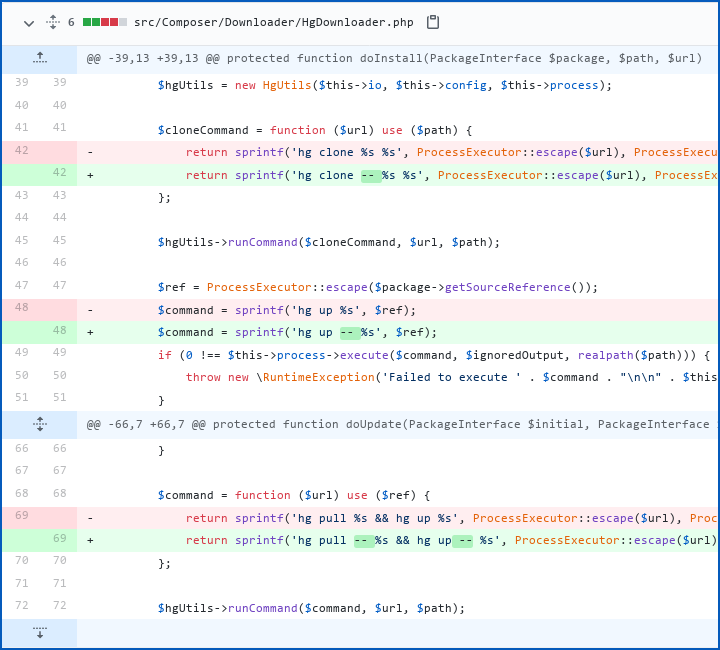This screenshot has height=650, width=720.
Task: Click the changed lines count 6
Action: [x=71, y=22]
